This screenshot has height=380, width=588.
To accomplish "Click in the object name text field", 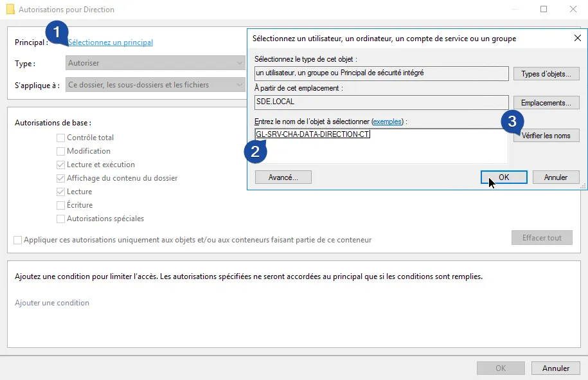I will coord(380,147).
